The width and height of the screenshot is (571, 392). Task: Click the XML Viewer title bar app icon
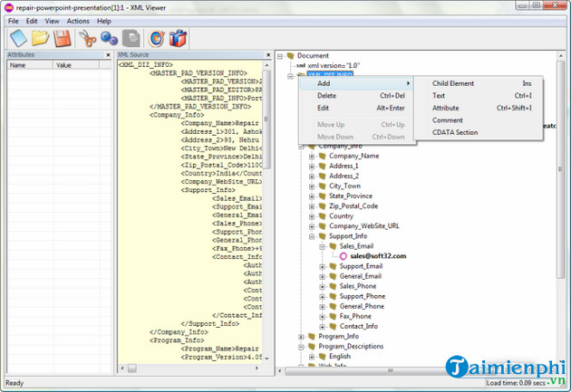click(x=9, y=7)
